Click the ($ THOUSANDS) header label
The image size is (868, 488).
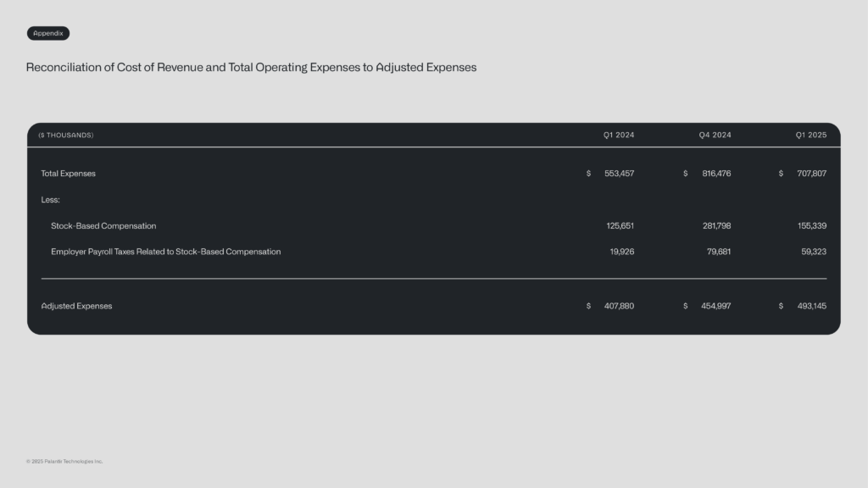tap(66, 135)
